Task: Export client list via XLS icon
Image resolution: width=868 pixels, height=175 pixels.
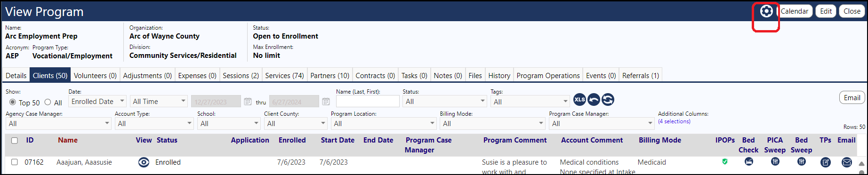Action: pos(580,99)
